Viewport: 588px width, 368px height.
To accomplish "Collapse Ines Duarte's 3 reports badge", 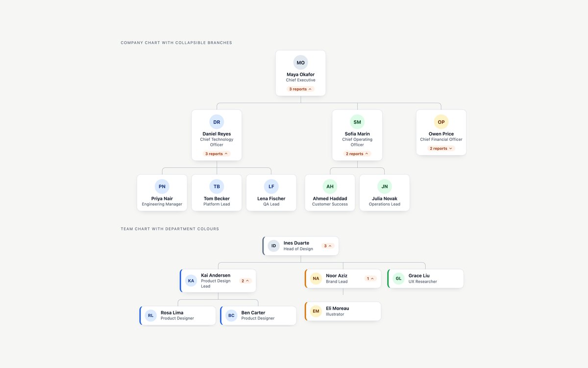I will [328, 246].
